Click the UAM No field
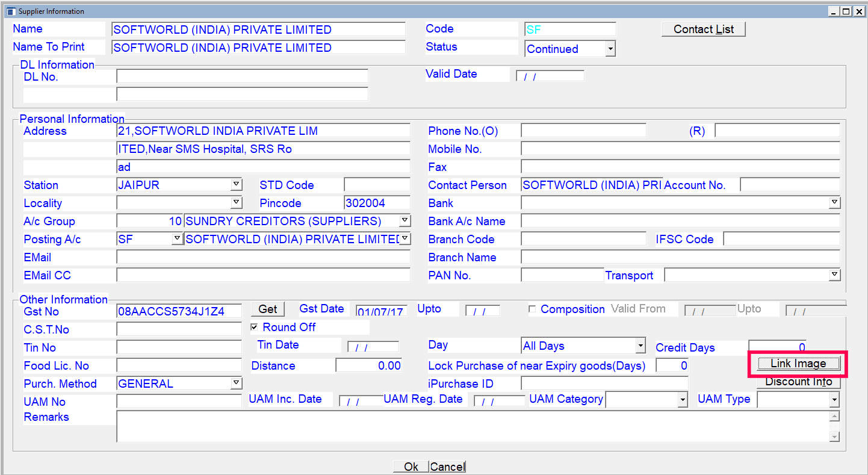Image resolution: width=868 pixels, height=475 pixels. [x=179, y=402]
